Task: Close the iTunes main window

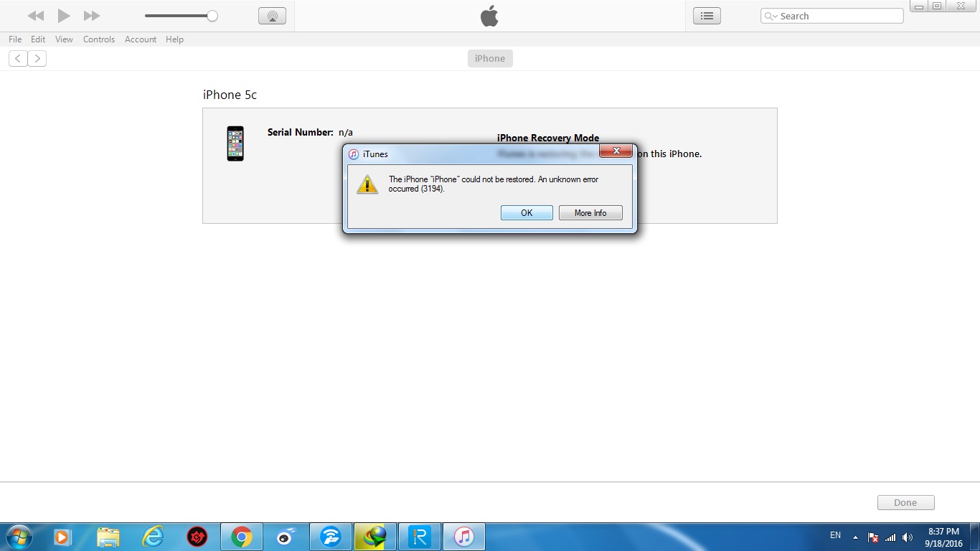Action: 961,6
